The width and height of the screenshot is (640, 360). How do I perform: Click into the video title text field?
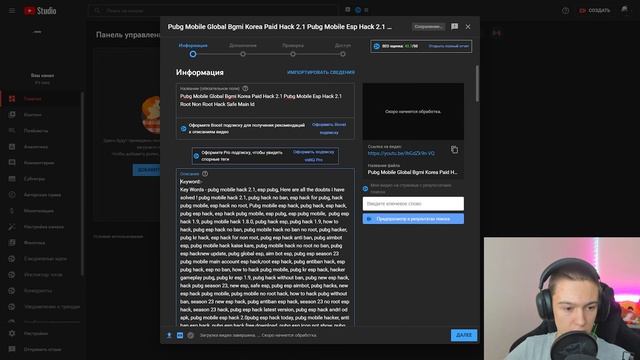click(x=265, y=100)
